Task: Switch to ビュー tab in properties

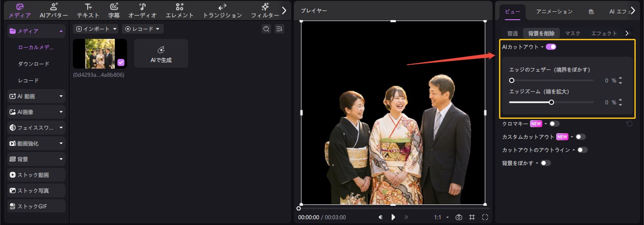Action: pos(513,12)
